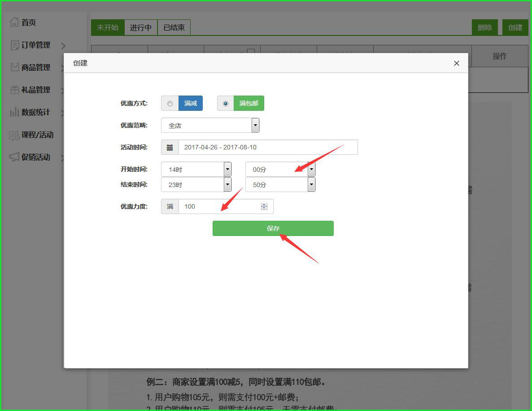Screen dimensions: 532x411
Task: Select the 满包邮 radio button
Action: click(226, 104)
